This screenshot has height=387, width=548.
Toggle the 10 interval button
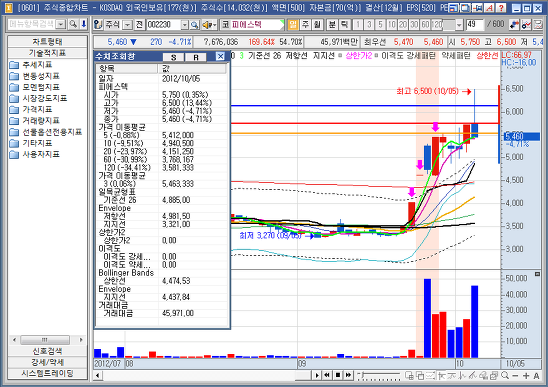(391, 25)
